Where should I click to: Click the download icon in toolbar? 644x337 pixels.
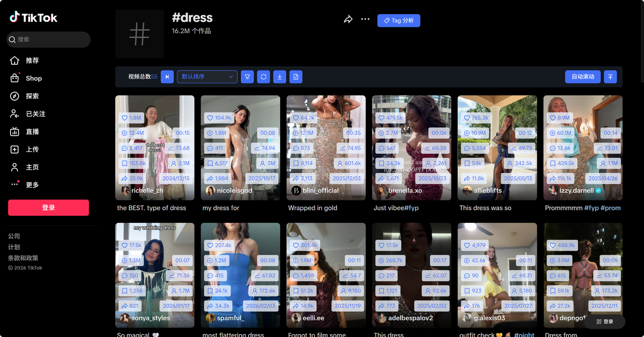pos(280,77)
